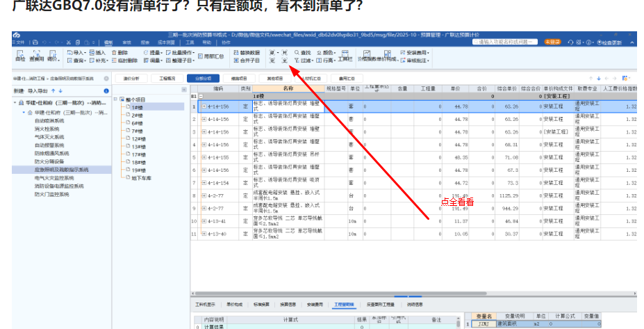Open the 审核批注 dropdown
644x329 pixels.
pyautogui.click(x=415, y=61)
